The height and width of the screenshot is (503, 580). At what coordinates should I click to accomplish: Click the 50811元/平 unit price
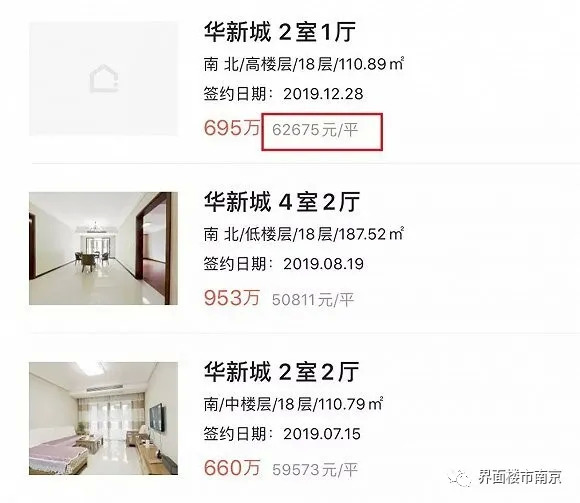tap(313, 300)
